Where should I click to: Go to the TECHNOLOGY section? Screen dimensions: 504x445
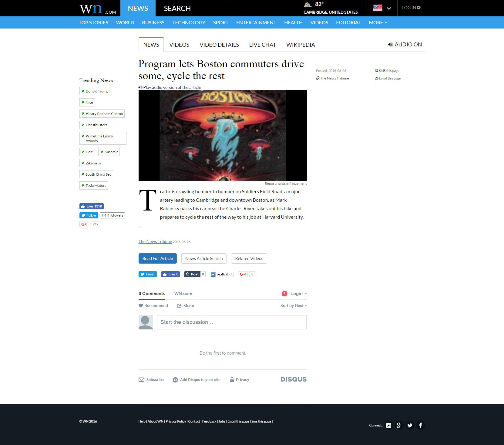[189, 22]
